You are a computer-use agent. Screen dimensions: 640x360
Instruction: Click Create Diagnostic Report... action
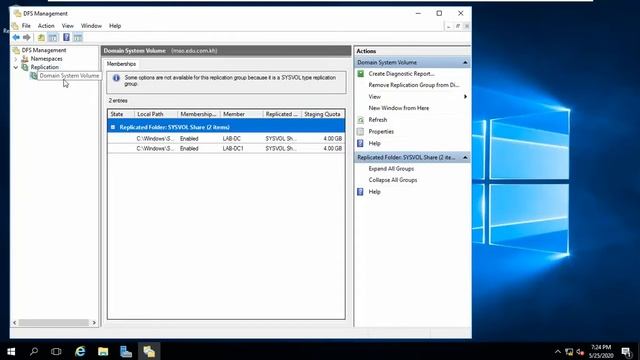coord(401,73)
